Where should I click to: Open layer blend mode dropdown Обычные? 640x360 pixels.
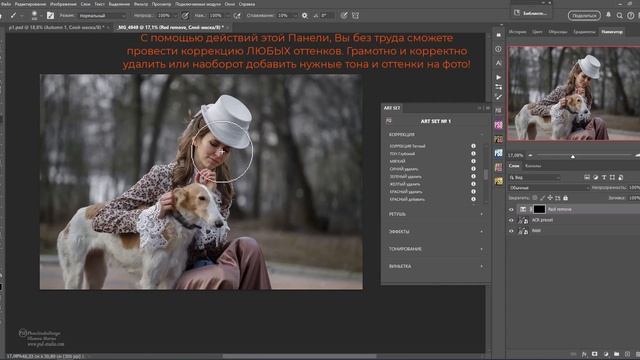549,188
